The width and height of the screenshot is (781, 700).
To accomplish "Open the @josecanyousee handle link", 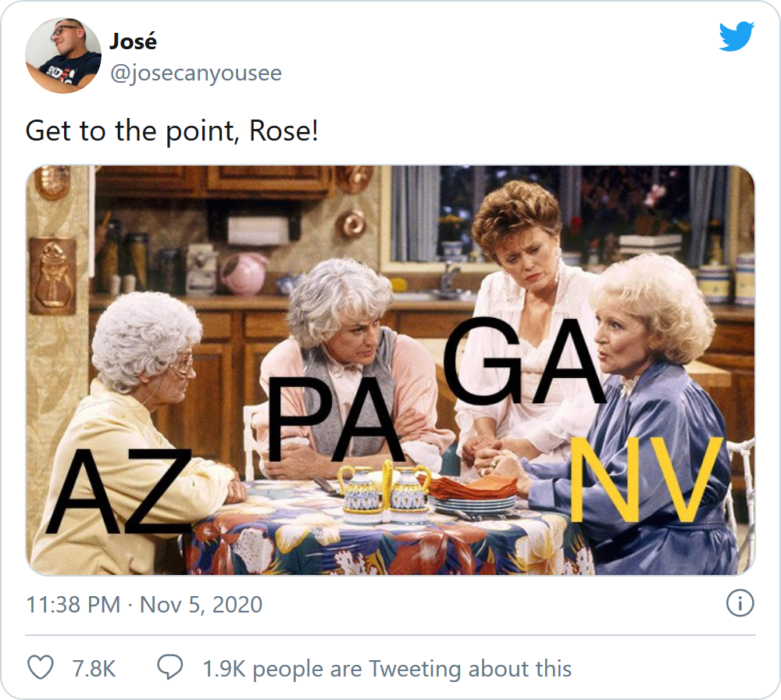I will tap(196, 73).
